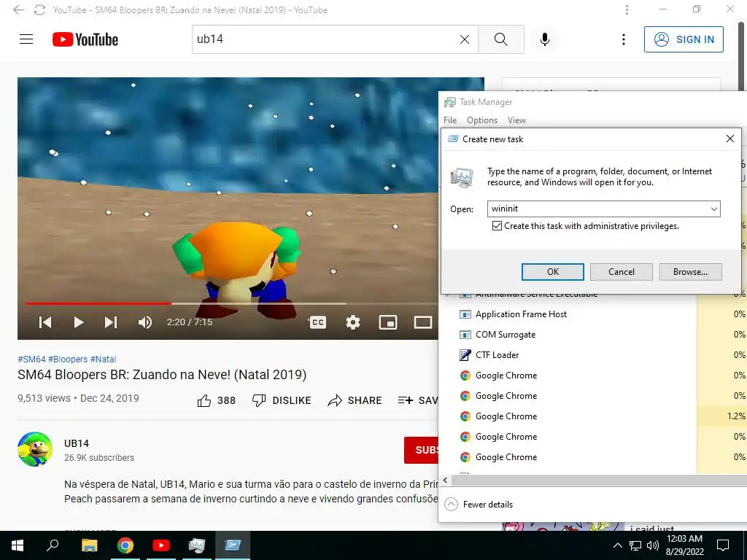The image size is (747, 560).
Task: Collapse Task Manager with Fewer details
Action: (479, 505)
